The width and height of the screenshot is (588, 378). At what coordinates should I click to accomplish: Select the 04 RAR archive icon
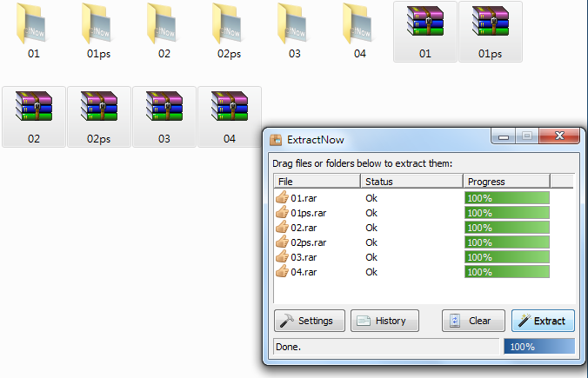click(230, 106)
